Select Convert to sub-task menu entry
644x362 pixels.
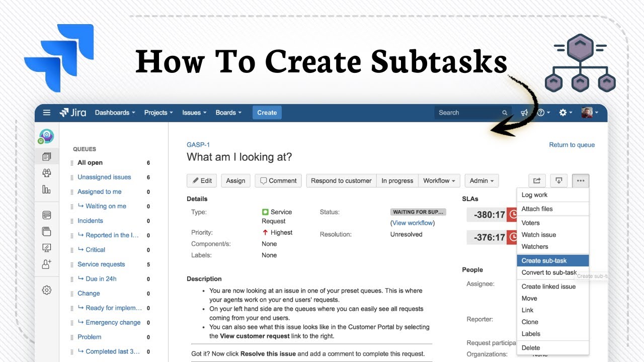point(549,273)
